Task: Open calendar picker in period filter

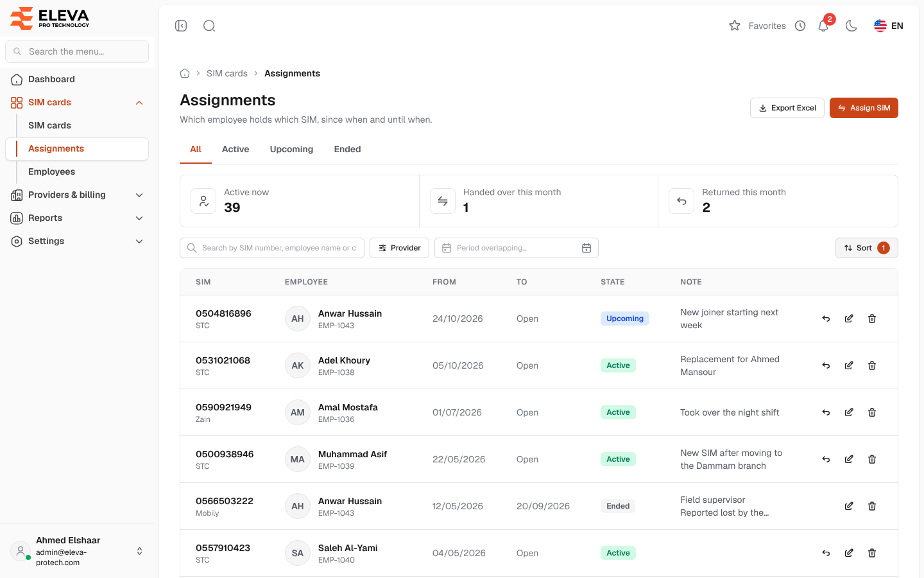Action: (586, 248)
